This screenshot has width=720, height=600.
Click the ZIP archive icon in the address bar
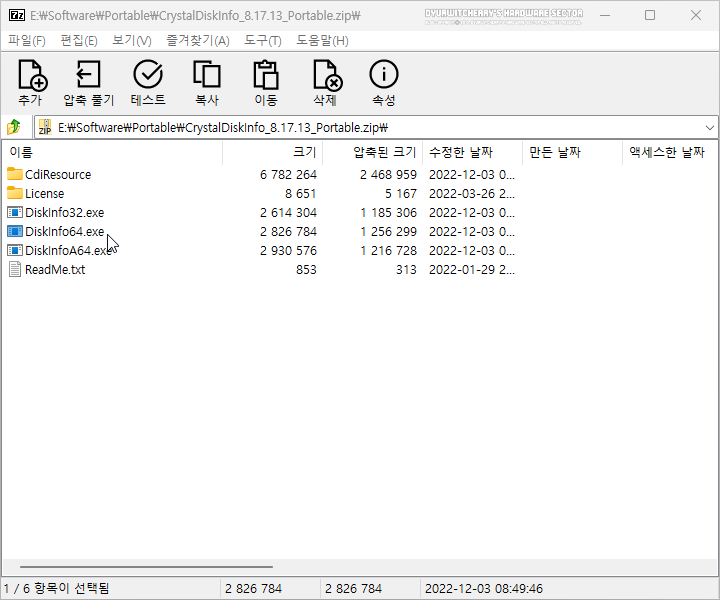[x=45, y=127]
